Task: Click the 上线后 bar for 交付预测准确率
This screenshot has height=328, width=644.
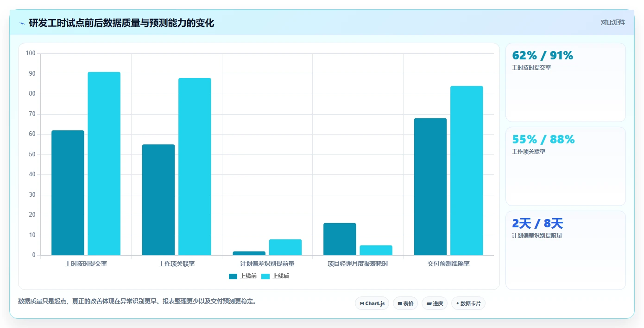Action: point(467,170)
